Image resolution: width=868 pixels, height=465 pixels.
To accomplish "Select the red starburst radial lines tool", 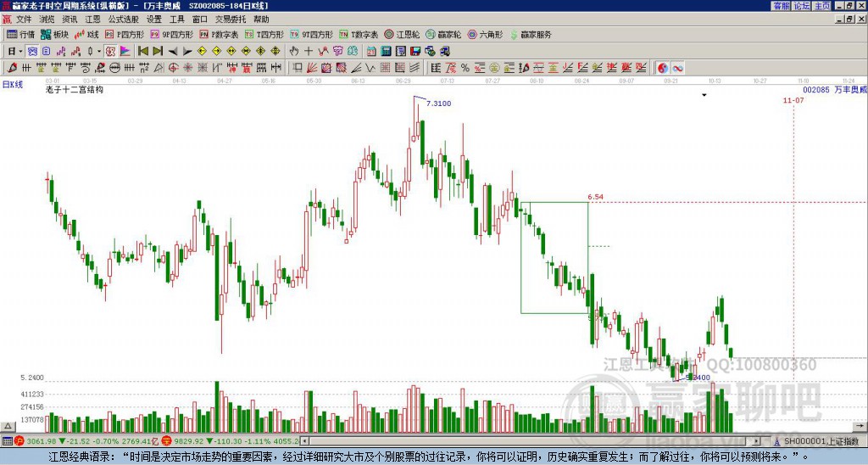I will [188, 68].
